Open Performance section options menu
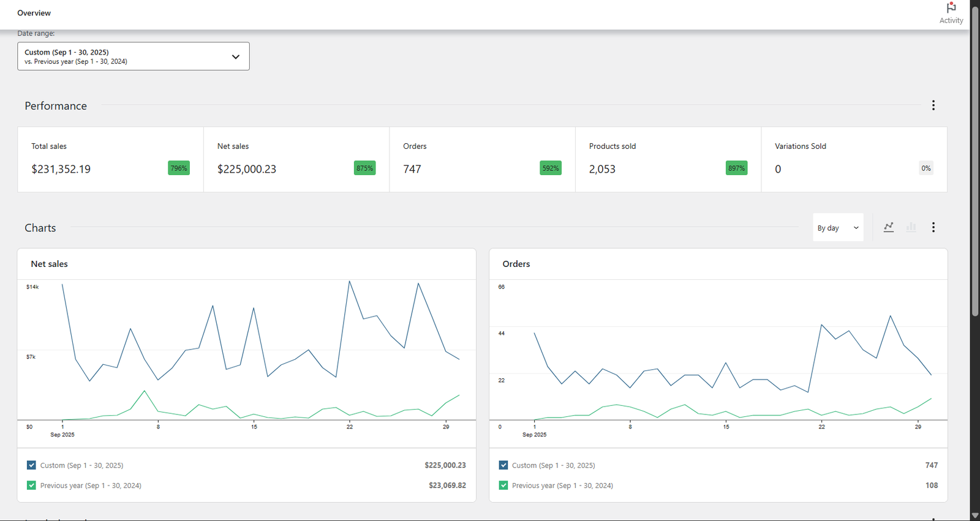The image size is (980, 521). pyautogui.click(x=933, y=105)
